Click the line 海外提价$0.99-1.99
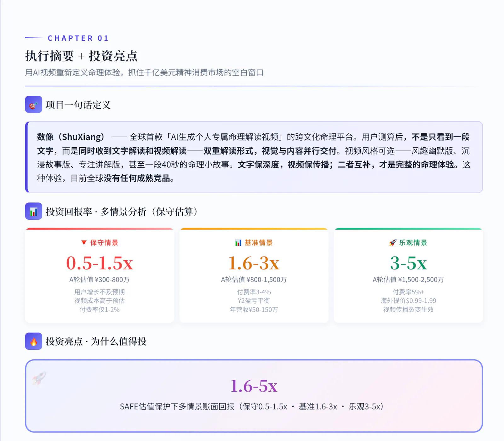 408,301
